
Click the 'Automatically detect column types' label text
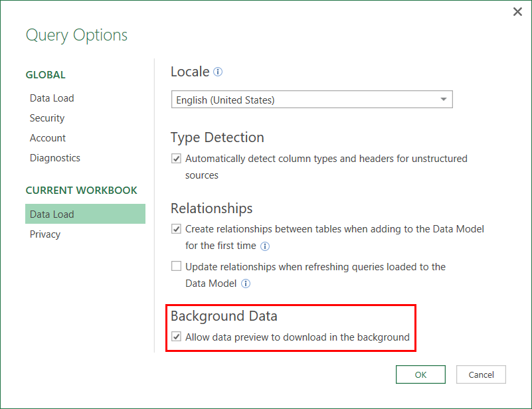[326, 159]
